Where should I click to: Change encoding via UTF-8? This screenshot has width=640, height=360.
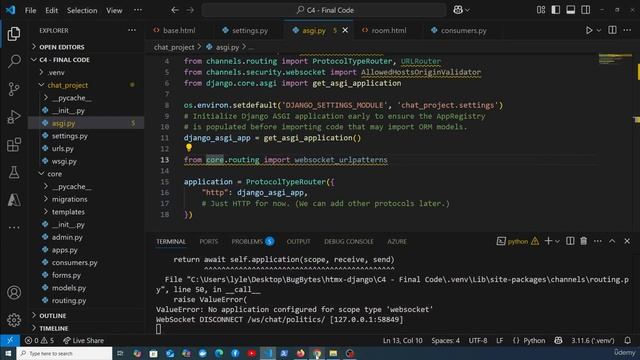click(x=478, y=340)
